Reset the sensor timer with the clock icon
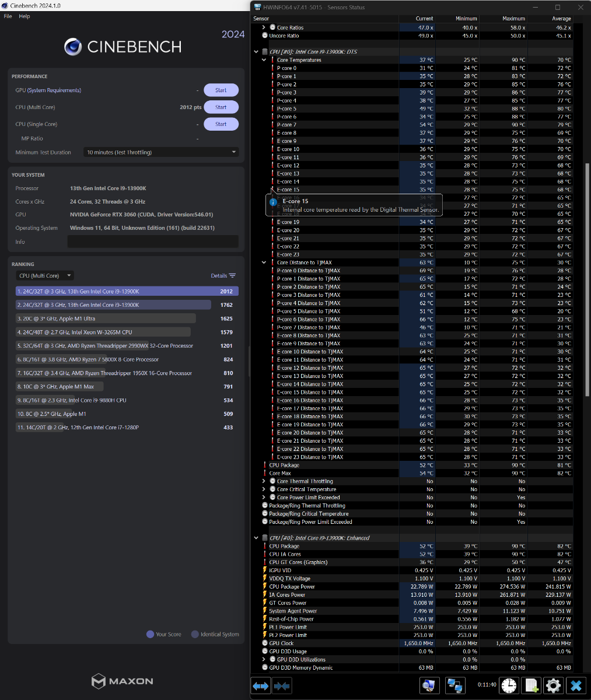 509,685
